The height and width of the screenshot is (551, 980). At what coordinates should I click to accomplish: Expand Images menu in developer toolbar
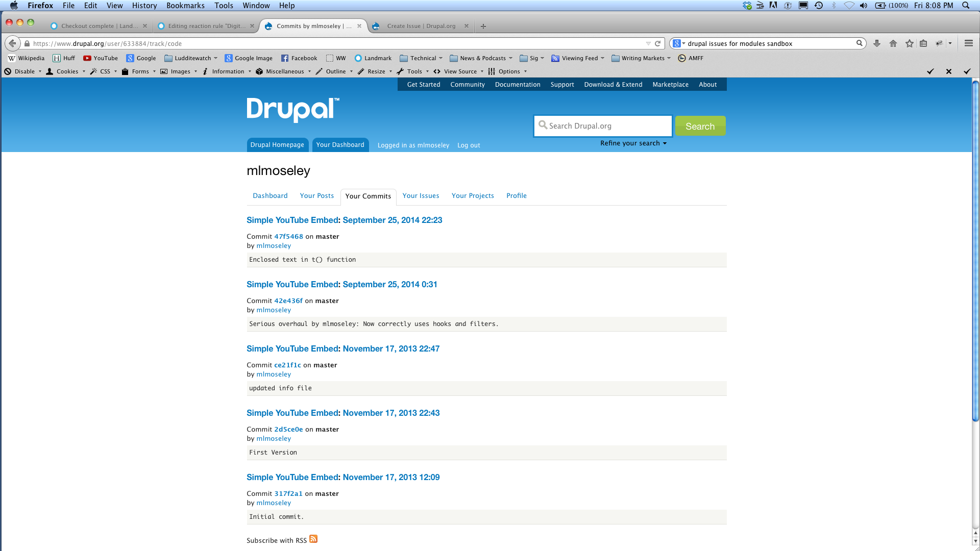(179, 71)
